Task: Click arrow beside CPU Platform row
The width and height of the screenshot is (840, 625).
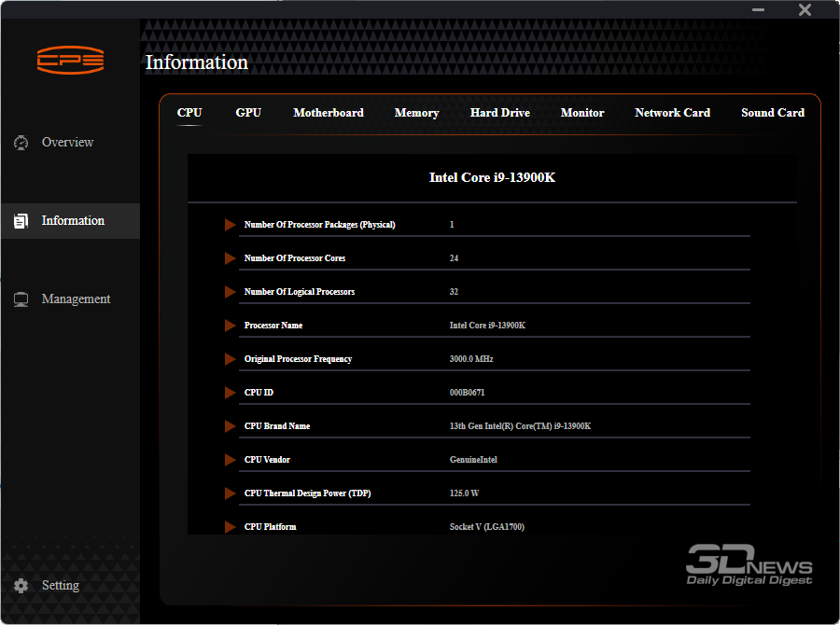Action: [x=230, y=527]
